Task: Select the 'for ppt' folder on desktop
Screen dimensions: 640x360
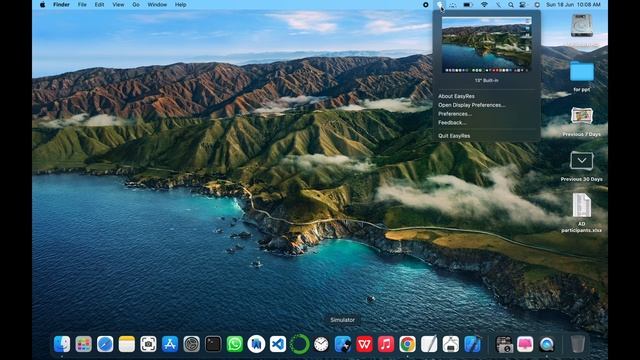Action: click(582, 71)
